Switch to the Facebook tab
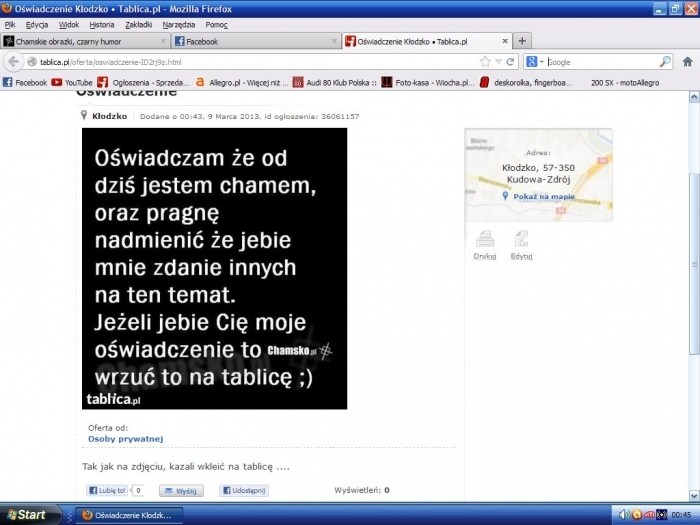 click(x=253, y=42)
